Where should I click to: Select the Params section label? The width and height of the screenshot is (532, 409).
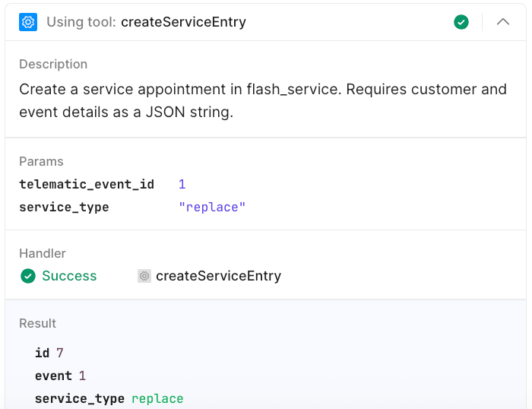(x=41, y=161)
